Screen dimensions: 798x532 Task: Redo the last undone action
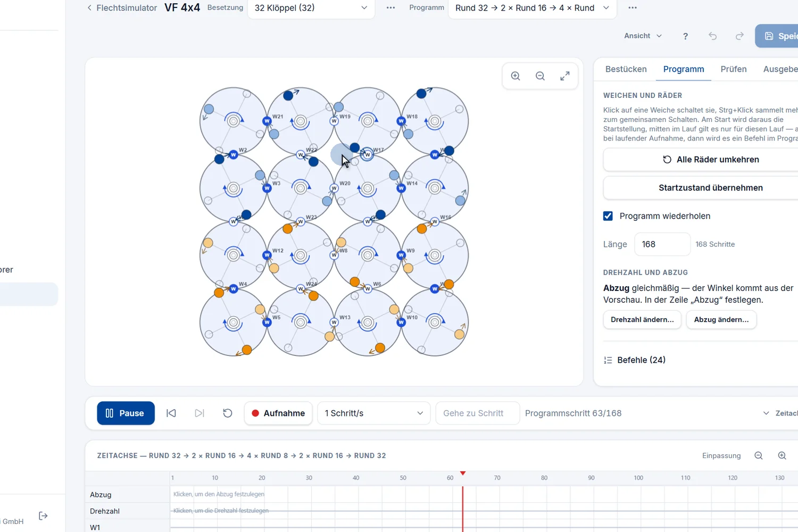739,36
